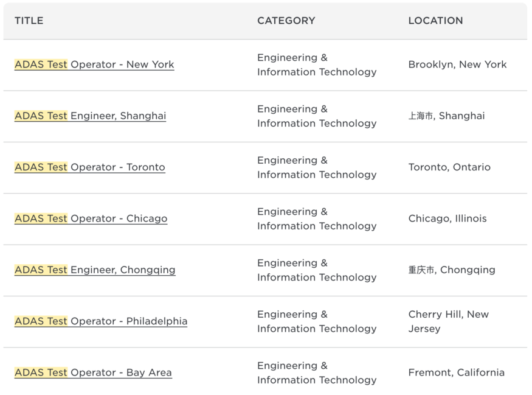Viewport: 532px width, 395px height.
Task: Click the TITLE column header
Action: point(29,21)
